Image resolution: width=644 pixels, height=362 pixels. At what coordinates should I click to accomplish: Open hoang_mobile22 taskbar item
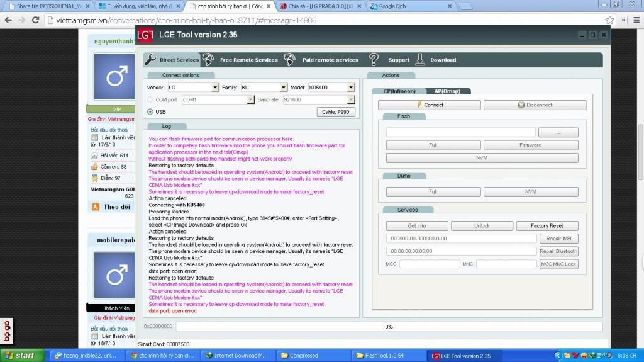click(x=87, y=356)
